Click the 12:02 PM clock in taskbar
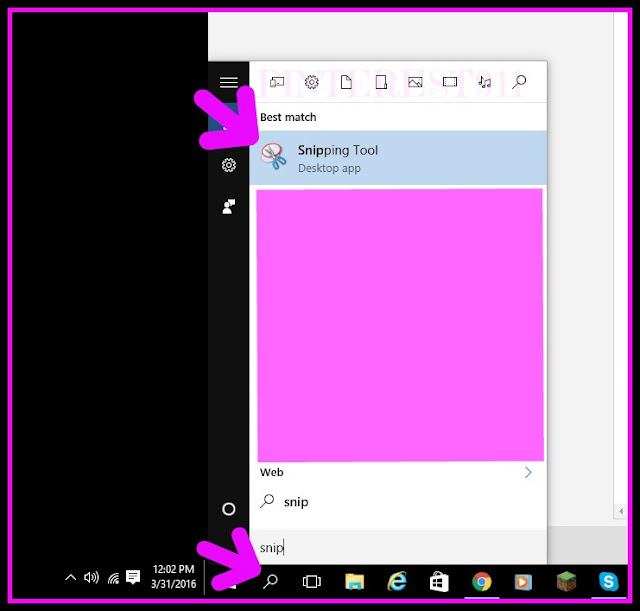The width and height of the screenshot is (640, 611). [173, 576]
